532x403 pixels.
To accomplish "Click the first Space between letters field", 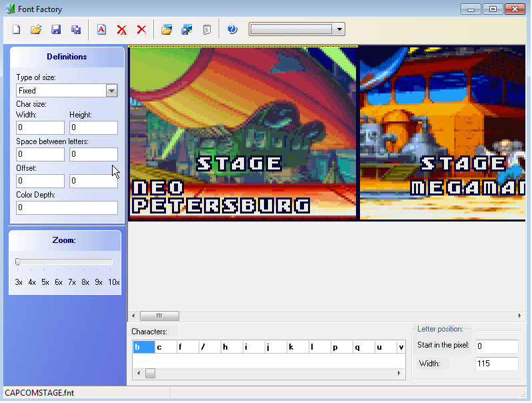I will [40, 155].
